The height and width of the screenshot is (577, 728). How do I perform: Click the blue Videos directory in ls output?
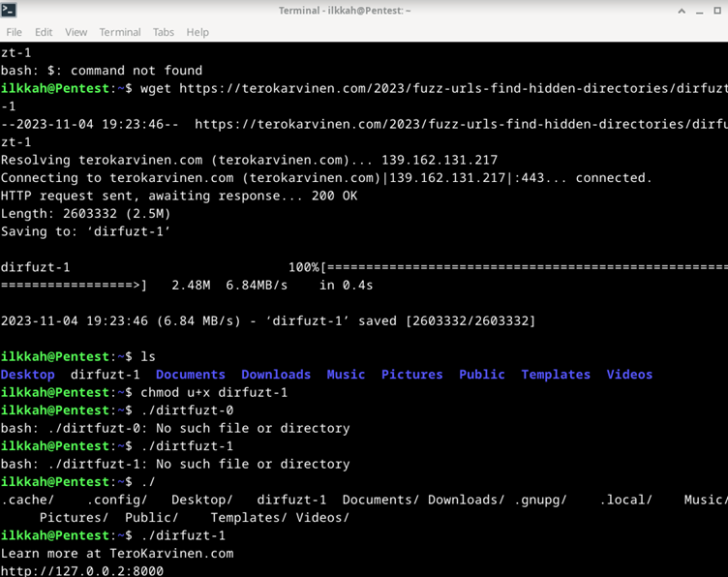tap(629, 375)
